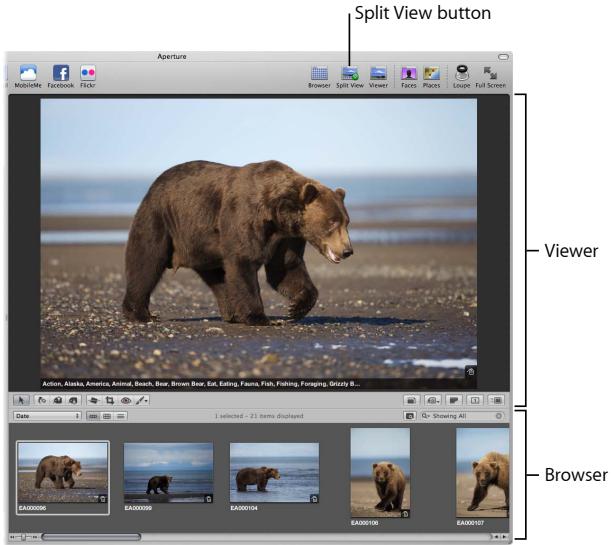Open the Date sort dropdown
Viewport: 612px width, 545px height.
(x=47, y=416)
